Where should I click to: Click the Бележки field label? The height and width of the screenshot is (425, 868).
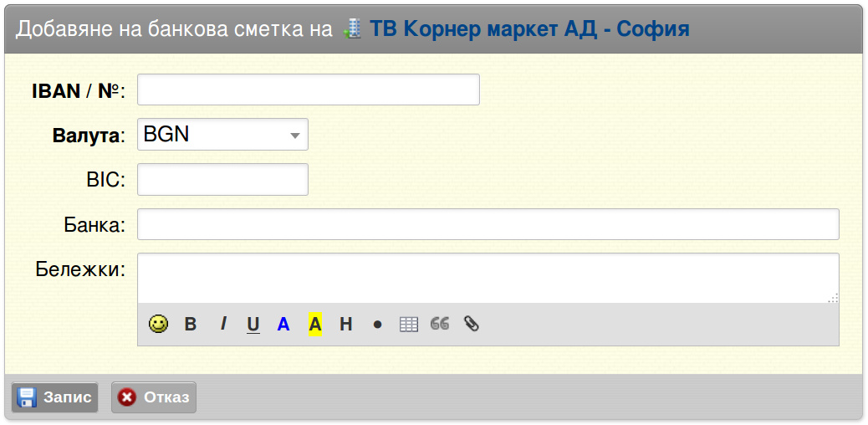(81, 269)
